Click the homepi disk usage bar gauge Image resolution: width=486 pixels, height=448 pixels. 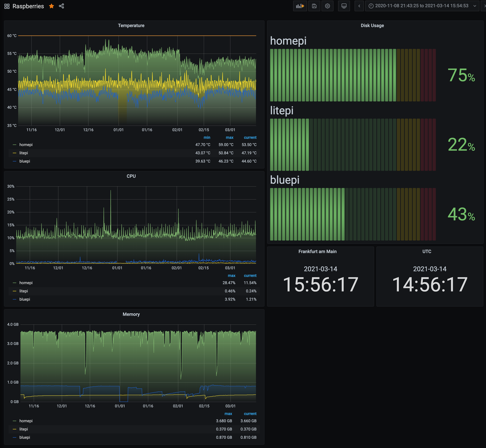pos(353,75)
